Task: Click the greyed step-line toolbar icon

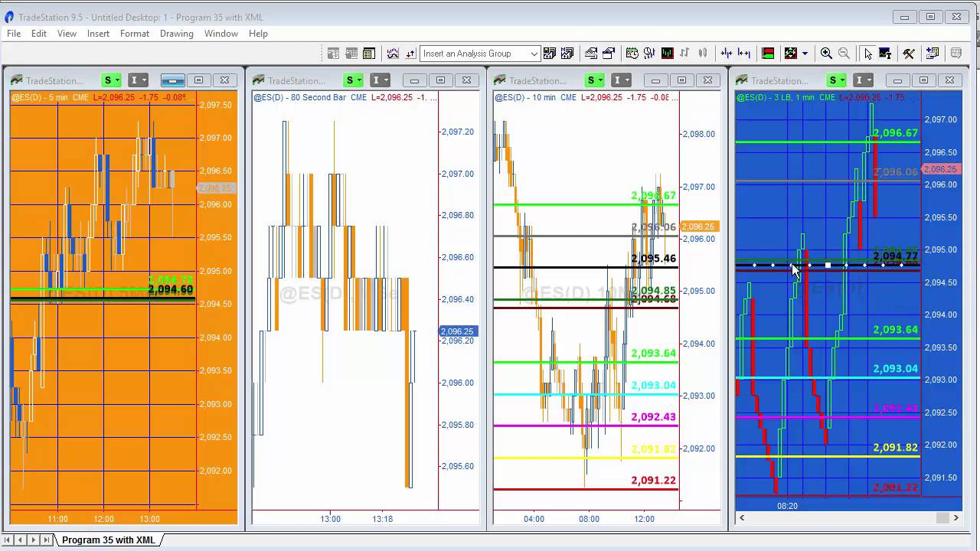Action: pyautogui.click(x=685, y=54)
